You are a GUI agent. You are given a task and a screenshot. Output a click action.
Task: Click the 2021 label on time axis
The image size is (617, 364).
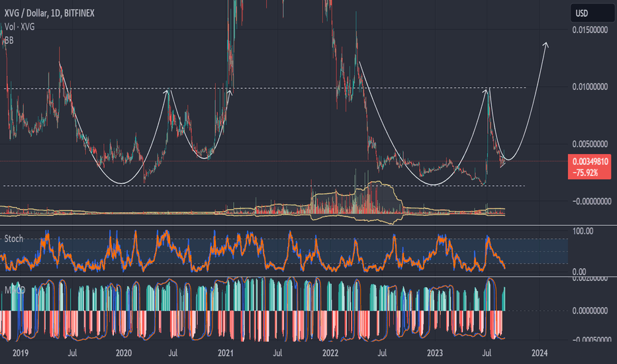(226, 353)
